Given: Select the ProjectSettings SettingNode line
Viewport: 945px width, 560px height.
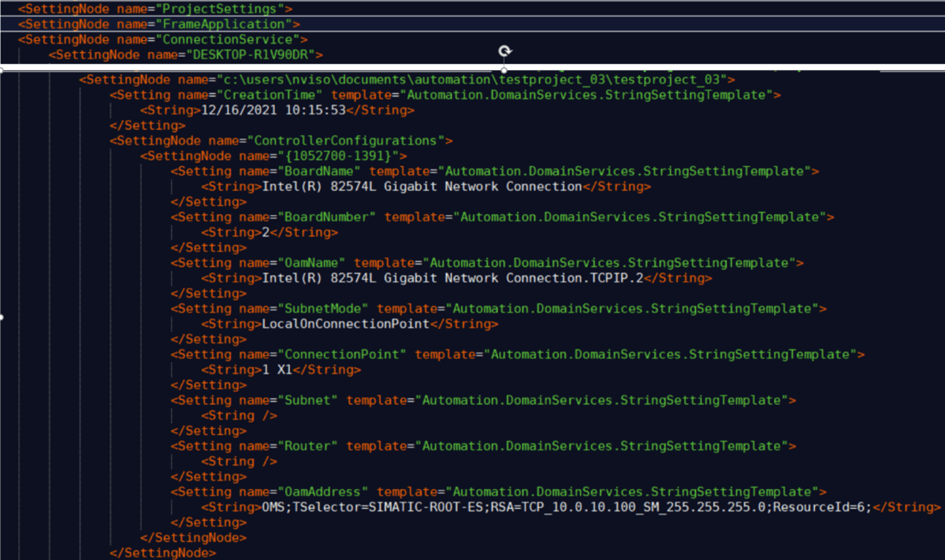Looking at the screenshot, I should coord(150,9).
